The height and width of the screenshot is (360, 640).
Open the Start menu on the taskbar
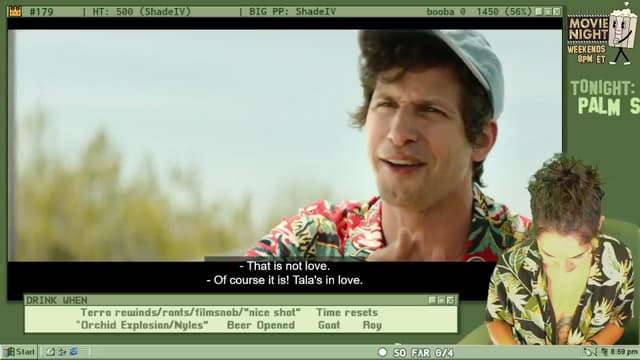click(x=20, y=352)
